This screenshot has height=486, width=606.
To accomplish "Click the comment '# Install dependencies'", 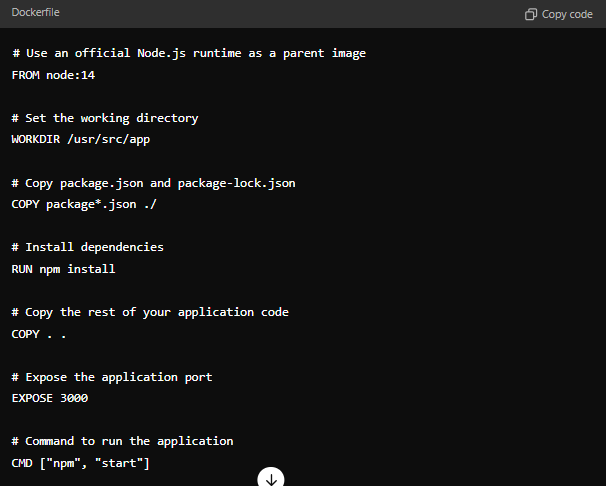I will pyautogui.click(x=88, y=247).
